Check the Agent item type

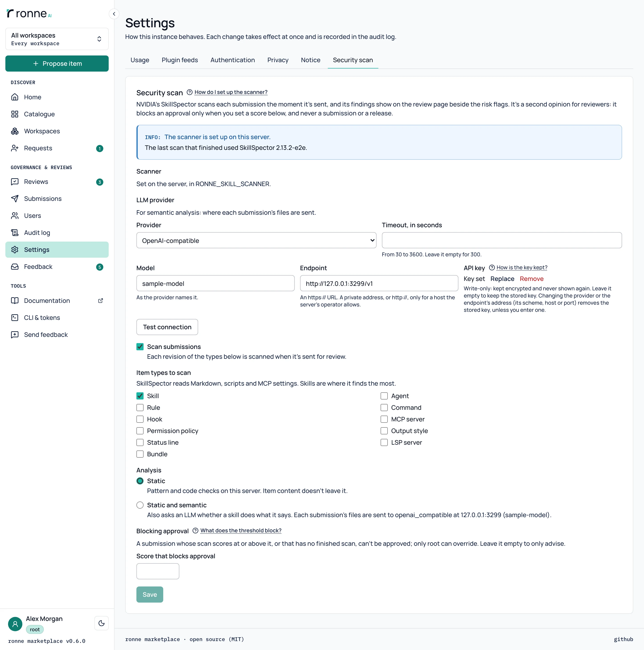[384, 396]
